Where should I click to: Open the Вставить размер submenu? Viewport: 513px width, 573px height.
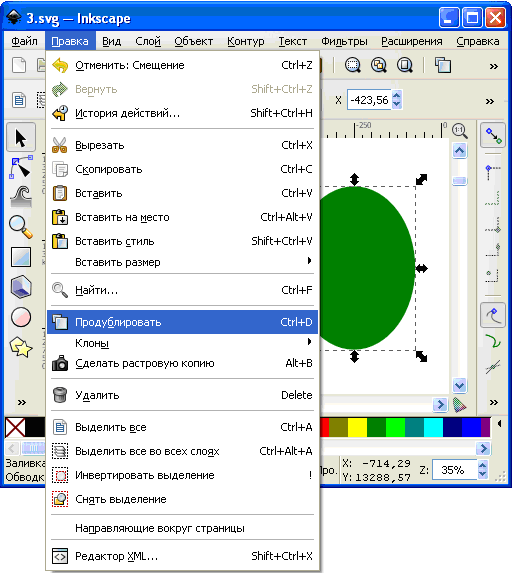(182, 262)
